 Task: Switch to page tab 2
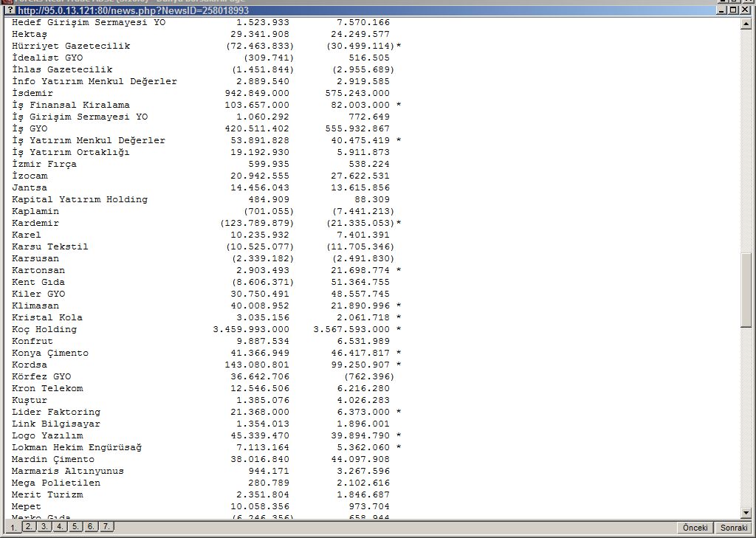[x=29, y=526]
